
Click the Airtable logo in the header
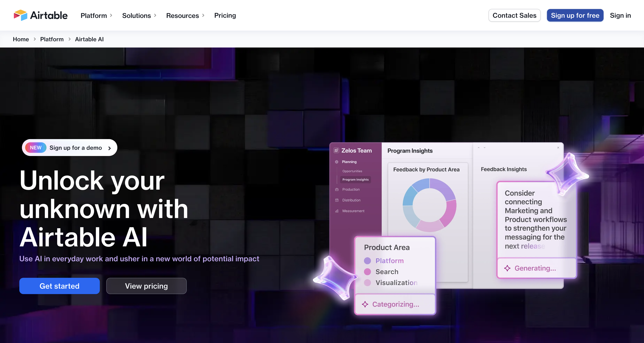40,15
